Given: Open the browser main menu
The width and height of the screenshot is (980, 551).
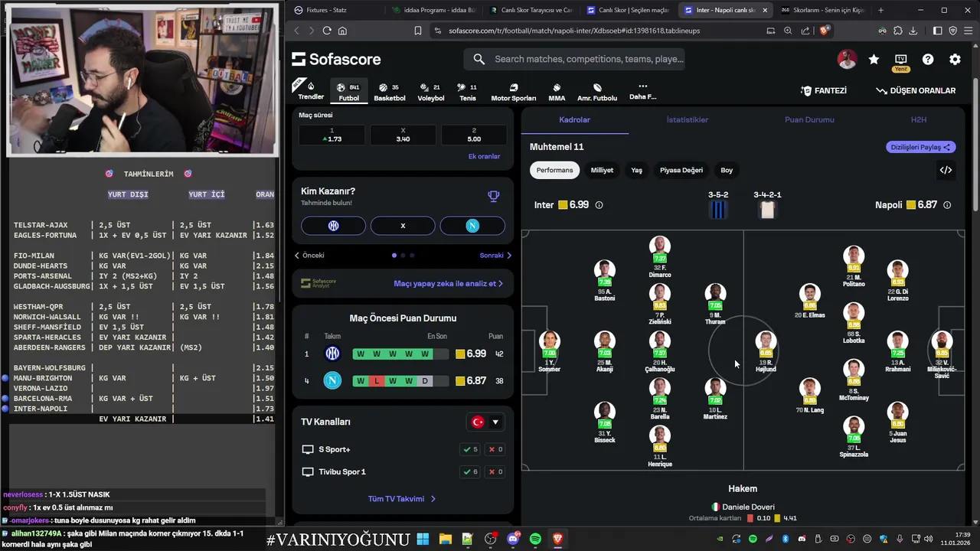Looking at the screenshot, I should pos(968,31).
